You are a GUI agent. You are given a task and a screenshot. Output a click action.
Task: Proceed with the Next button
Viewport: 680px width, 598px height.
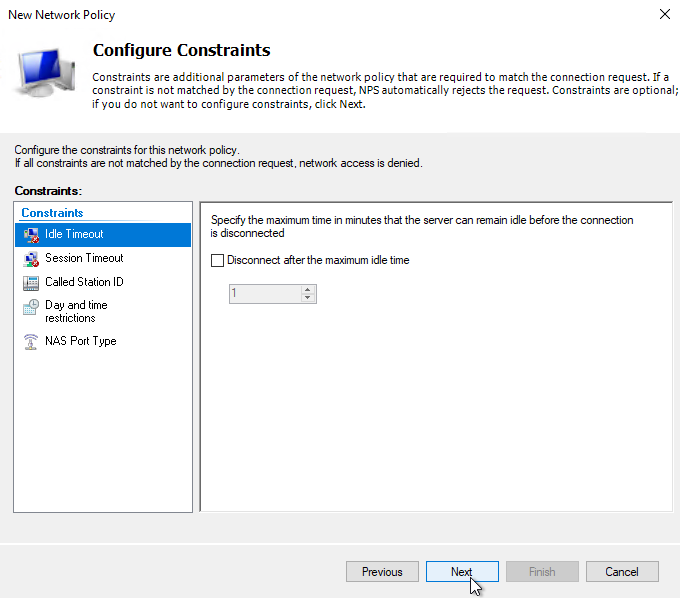point(462,572)
